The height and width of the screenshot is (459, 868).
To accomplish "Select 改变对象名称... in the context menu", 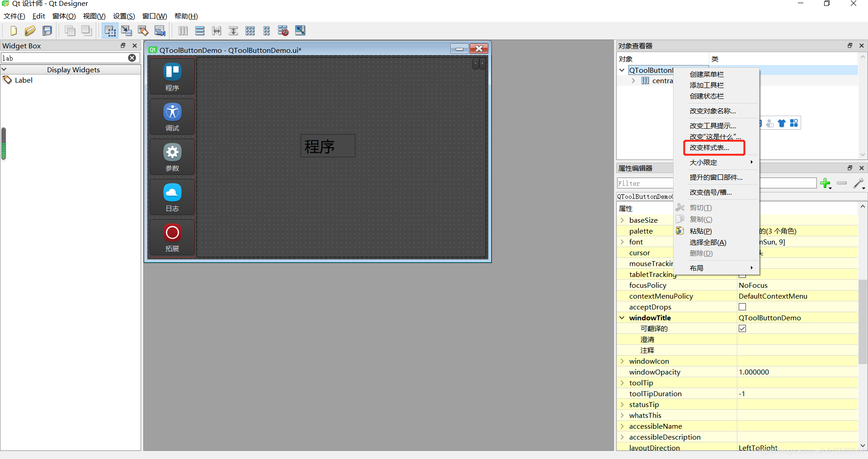I will pos(716,111).
